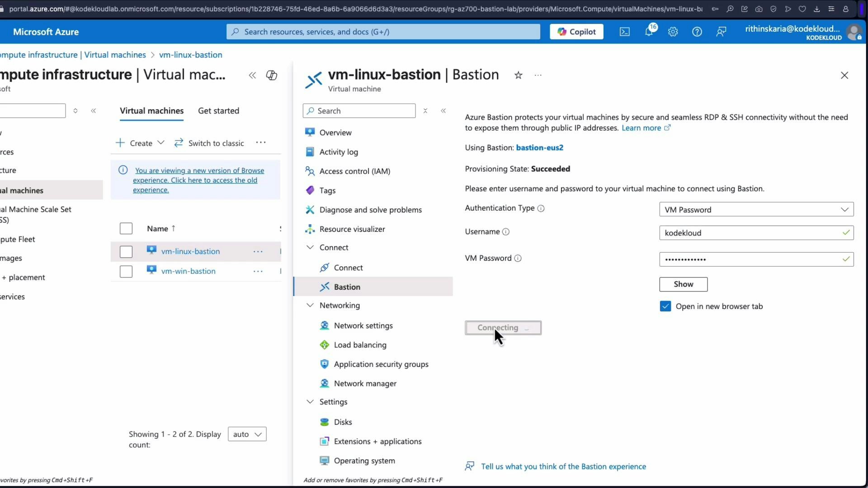
Task: Open Azure notifications bell
Action: pyautogui.click(x=650, y=32)
